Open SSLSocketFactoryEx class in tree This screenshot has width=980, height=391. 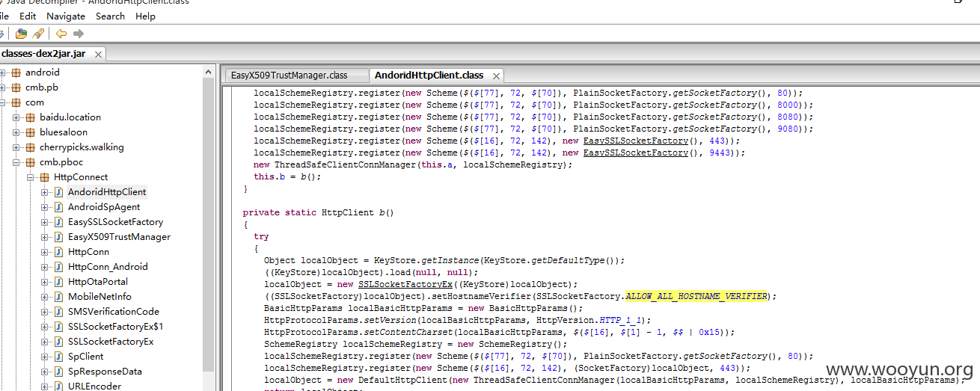click(x=111, y=342)
